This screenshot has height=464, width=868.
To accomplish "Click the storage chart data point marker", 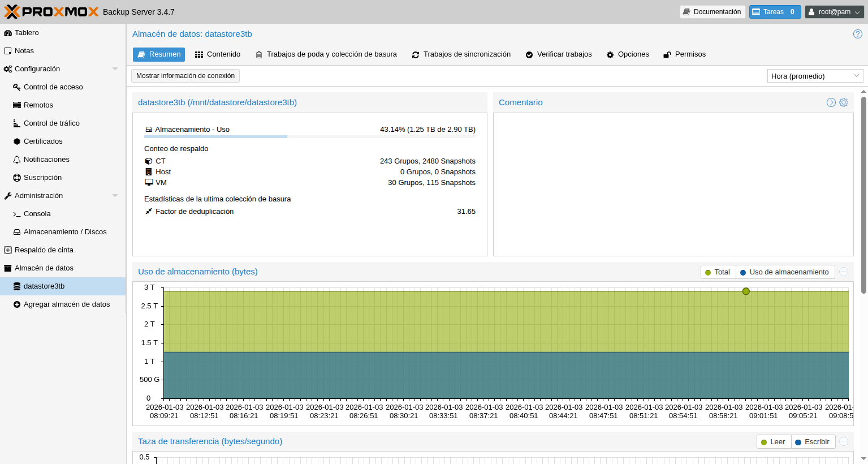I will tap(746, 291).
